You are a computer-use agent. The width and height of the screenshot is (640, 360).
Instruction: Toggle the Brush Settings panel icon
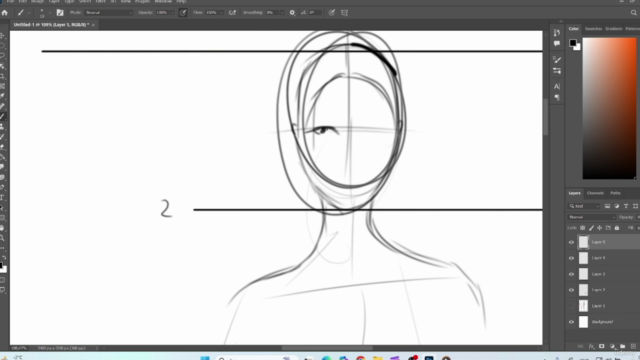tap(60, 13)
